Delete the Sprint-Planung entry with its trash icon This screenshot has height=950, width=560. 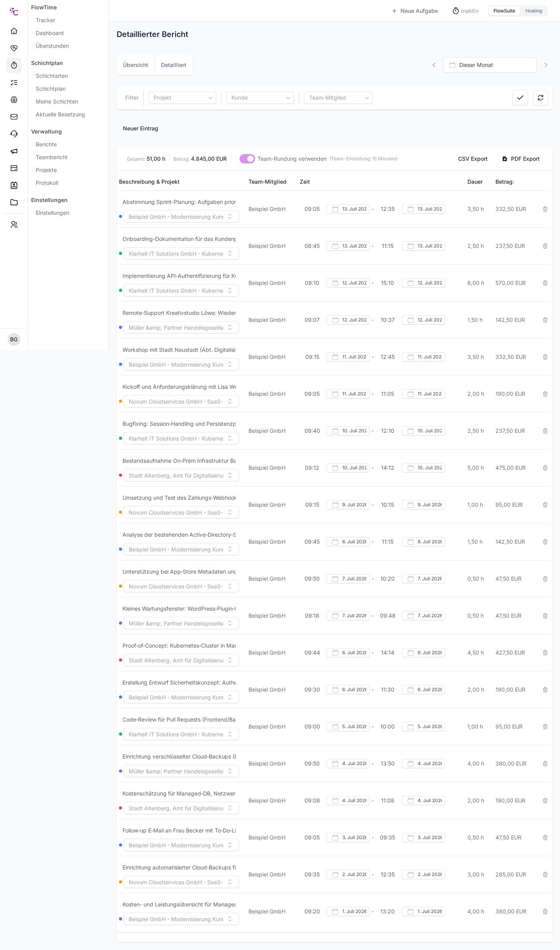(545, 209)
